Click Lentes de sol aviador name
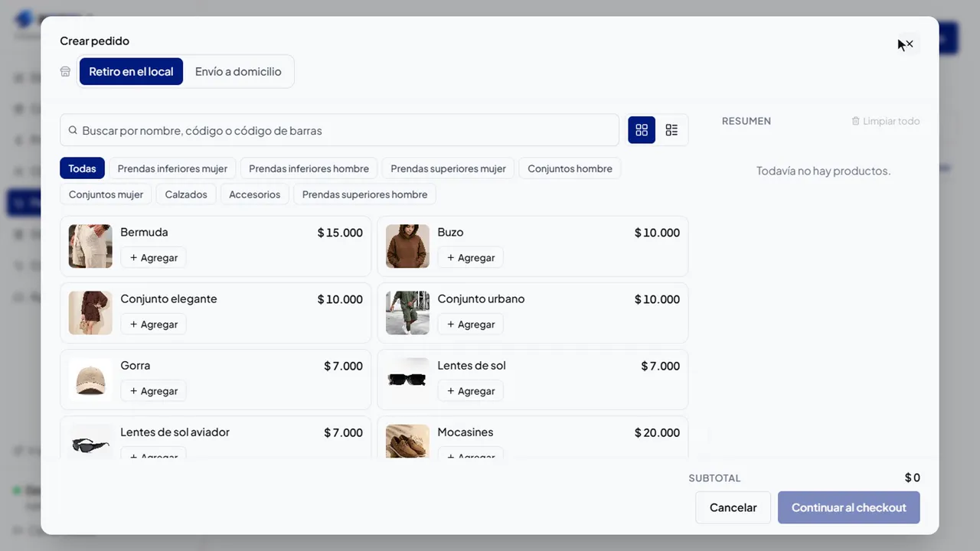 click(x=175, y=432)
